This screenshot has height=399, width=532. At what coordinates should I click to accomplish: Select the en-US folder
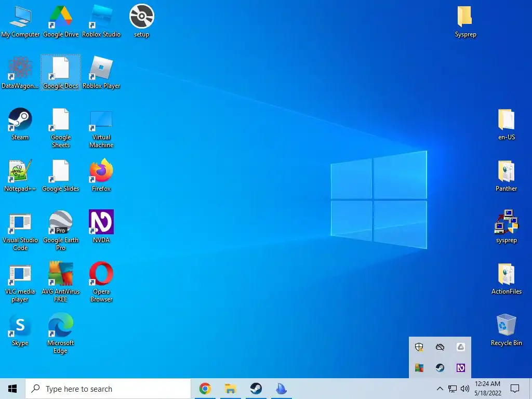point(506,124)
